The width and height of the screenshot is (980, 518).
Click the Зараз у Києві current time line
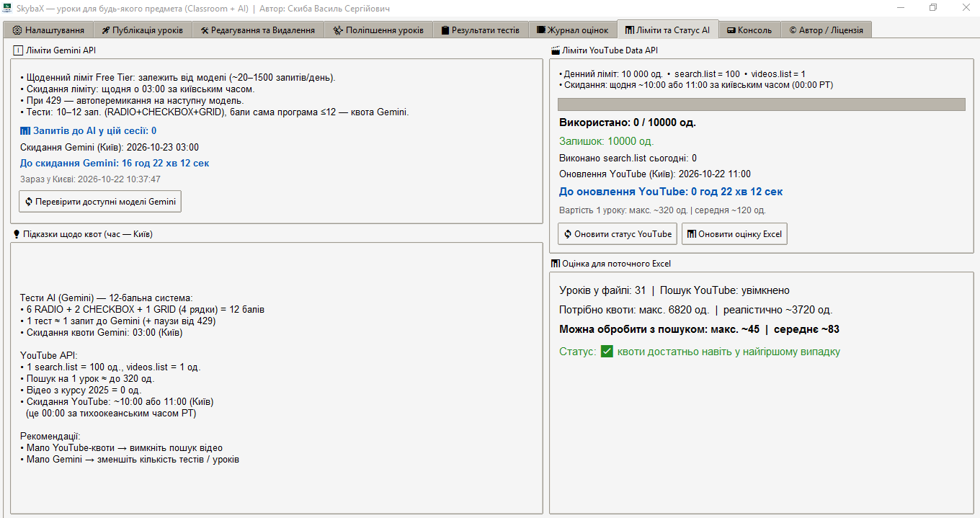(90, 179)
